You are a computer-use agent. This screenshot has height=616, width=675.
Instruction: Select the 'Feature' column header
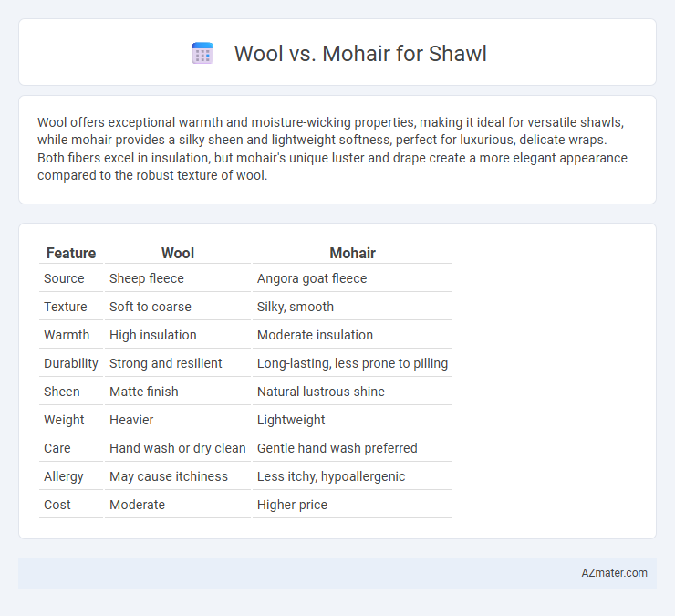click(71, 253)
